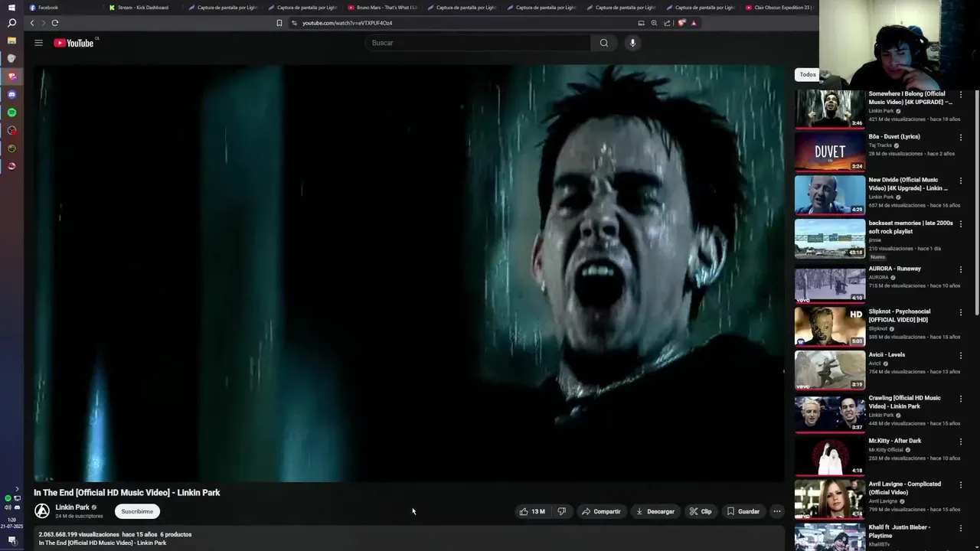Open Windows search in taskbar
Image resolution: width=980 pixels, height=551 pixels.
[x=11, y=23]
